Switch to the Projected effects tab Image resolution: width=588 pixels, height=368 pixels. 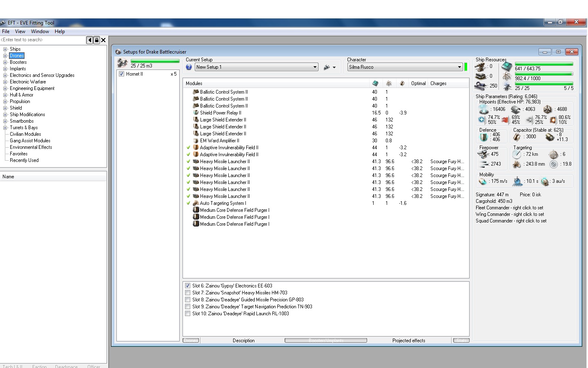tap(409, 341)
